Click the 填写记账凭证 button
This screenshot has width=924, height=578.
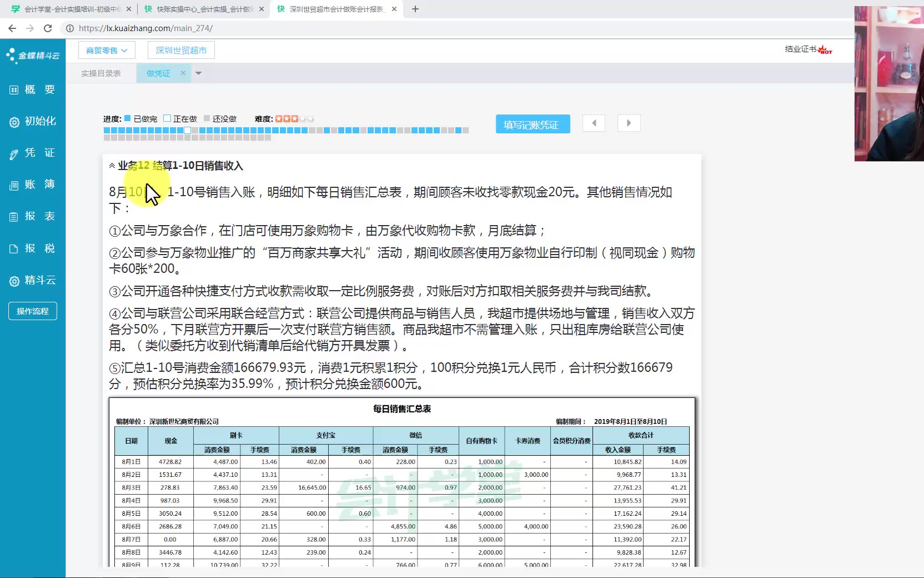pyautogui.click(x=533, y=124)
